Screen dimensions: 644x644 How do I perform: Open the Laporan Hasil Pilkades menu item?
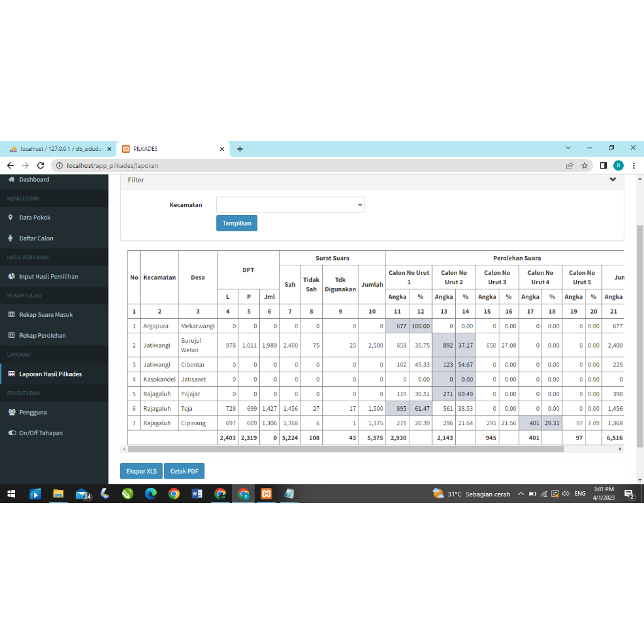click(54, 374)
